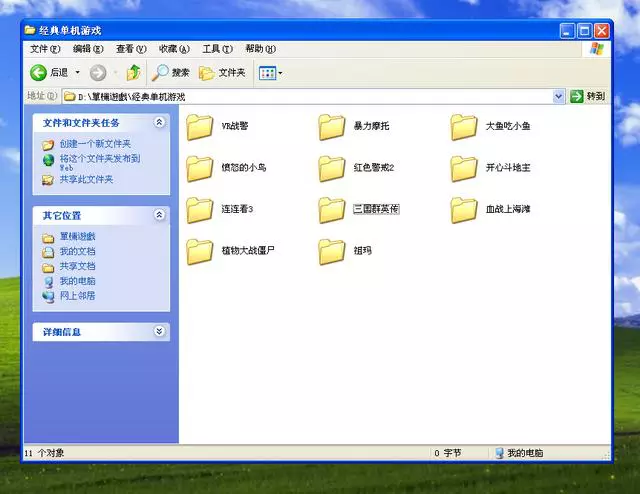The image size is (640, 494).
Task: Click the 三国群英传 folder name label
Action: pyautogui.click(x=376, y=209)
